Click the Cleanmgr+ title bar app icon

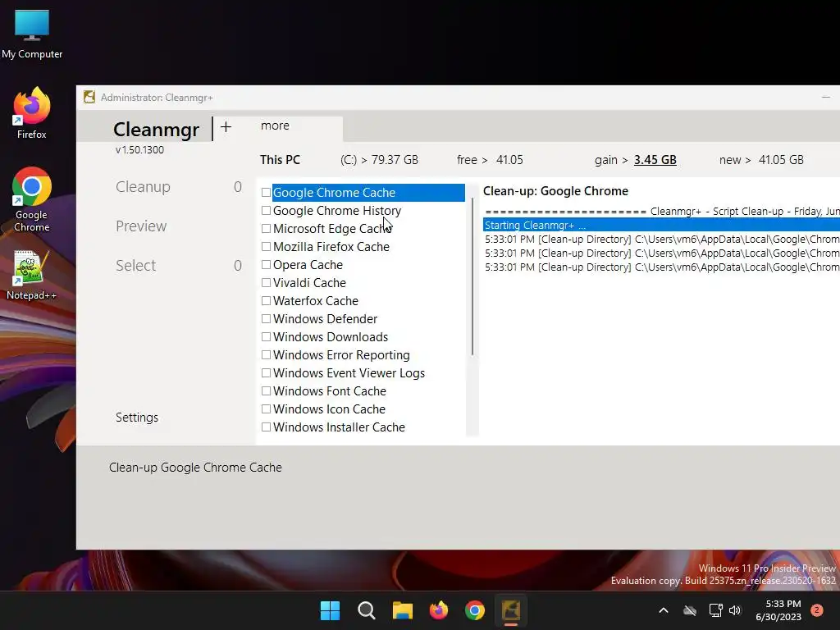89,97
